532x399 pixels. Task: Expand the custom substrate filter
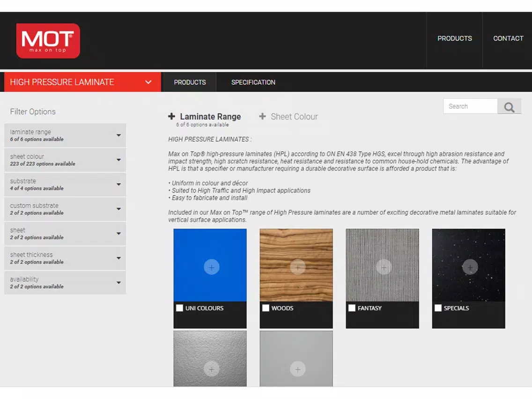[x=65, y=209]
